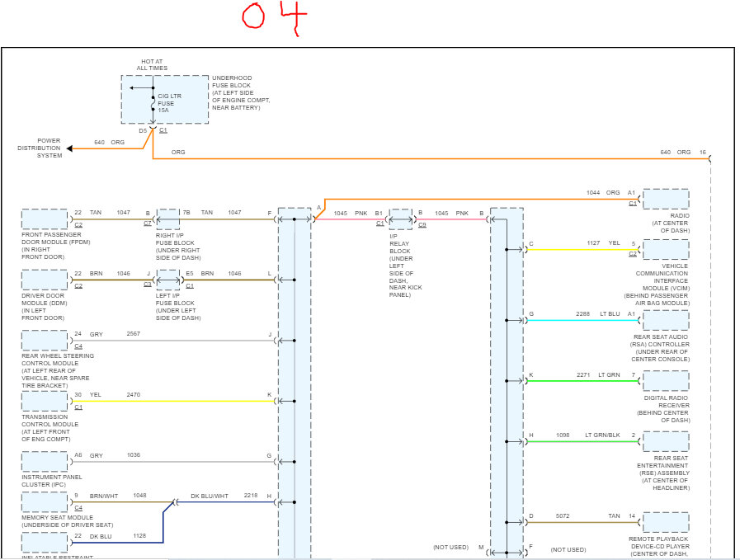Click the Rear Seat Audio Controller box
740x560 pixels.
[666, 320]
